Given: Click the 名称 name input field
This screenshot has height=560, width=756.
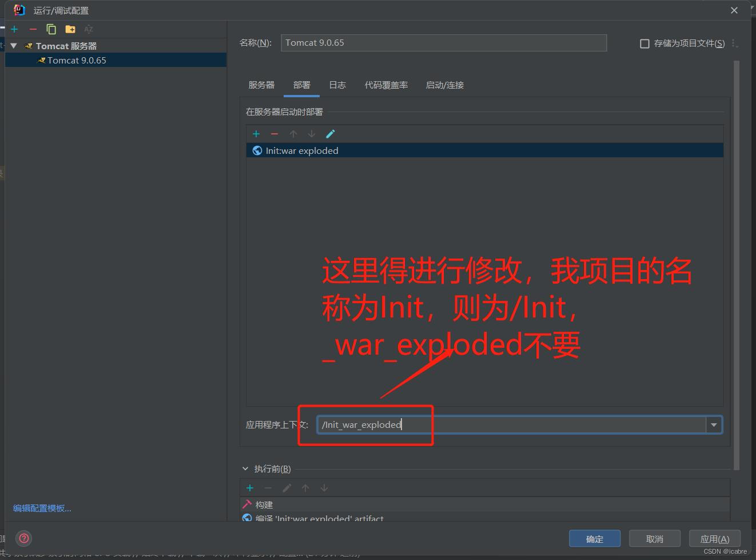Looking at the screenshot, I should (443, 43).
